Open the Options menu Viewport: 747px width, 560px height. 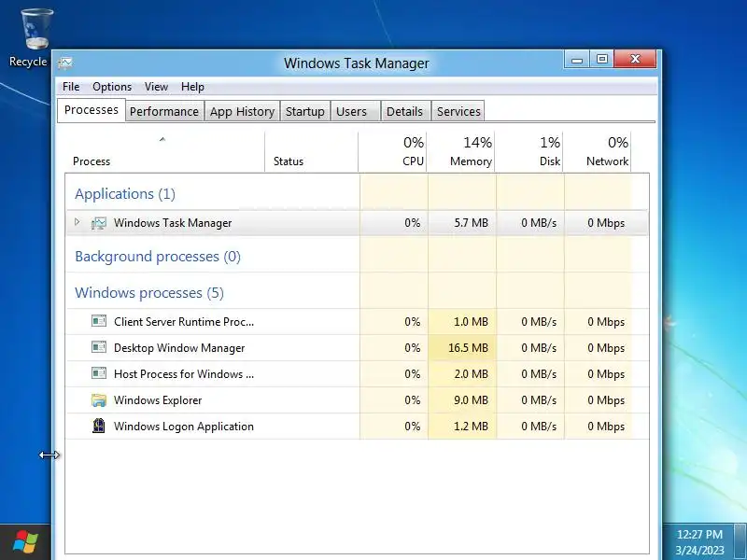tap(112, 87)
